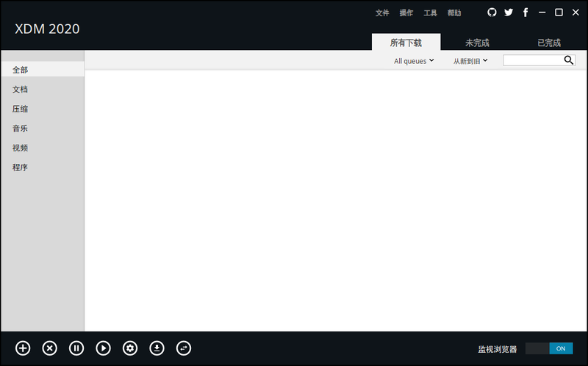Switch to the 已完成 tab
Viewport: 588px width, 366px height.
pyautogui.click(x=549, y=43)
